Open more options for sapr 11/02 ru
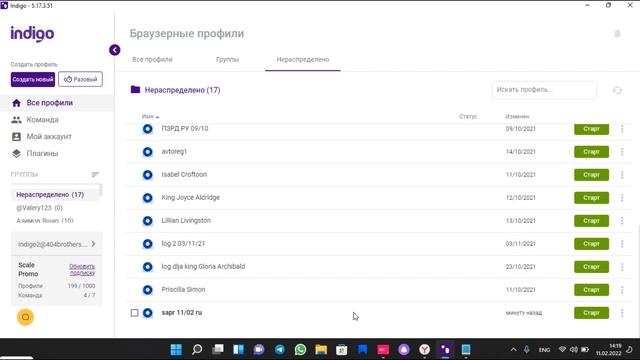The width and height of the screenshot is (640, 360). click(x=622, y=313)
